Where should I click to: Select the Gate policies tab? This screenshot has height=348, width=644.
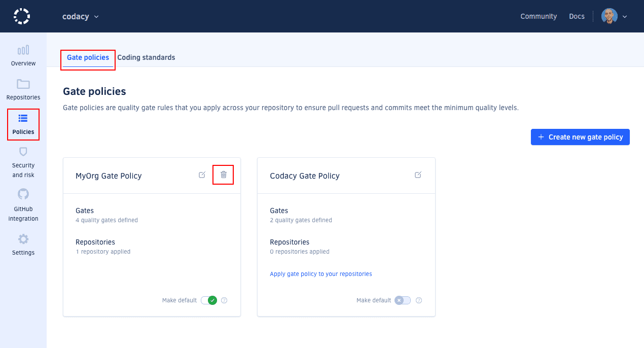88,57
